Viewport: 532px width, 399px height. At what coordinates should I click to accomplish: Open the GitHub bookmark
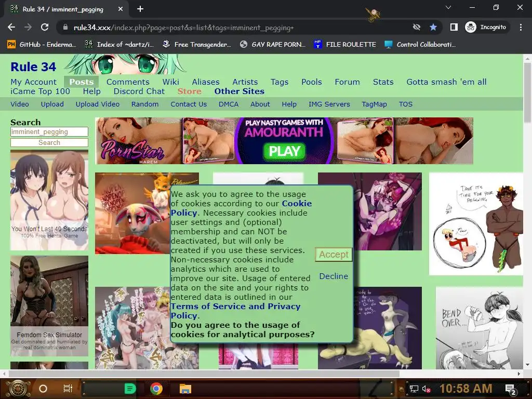coord(42,45)
